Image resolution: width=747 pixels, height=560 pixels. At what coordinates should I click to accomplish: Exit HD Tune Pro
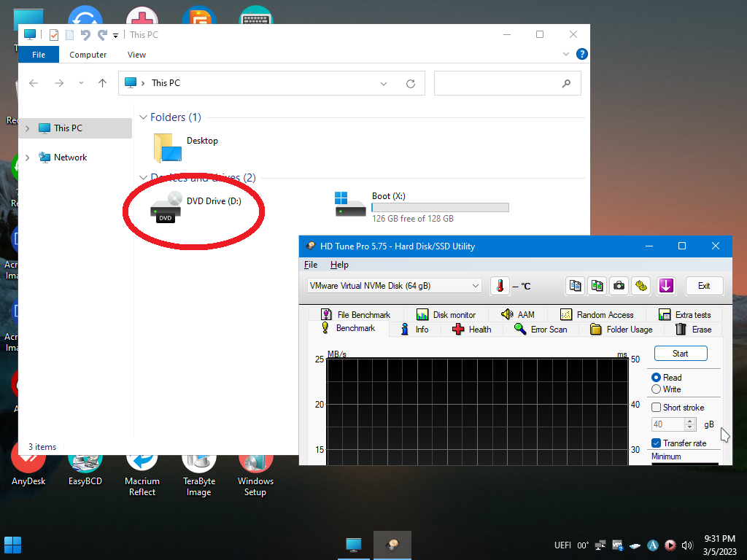point(704,286)
